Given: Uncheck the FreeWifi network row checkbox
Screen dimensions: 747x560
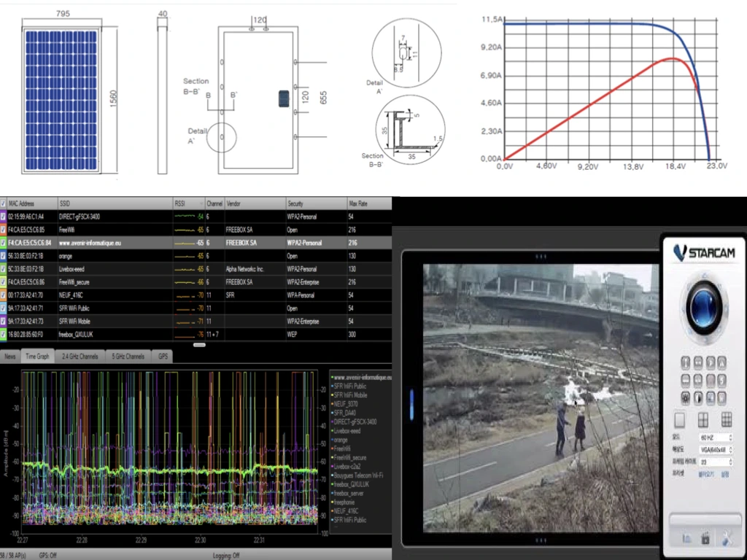Looking at the screenshot, I should (3, 230).
